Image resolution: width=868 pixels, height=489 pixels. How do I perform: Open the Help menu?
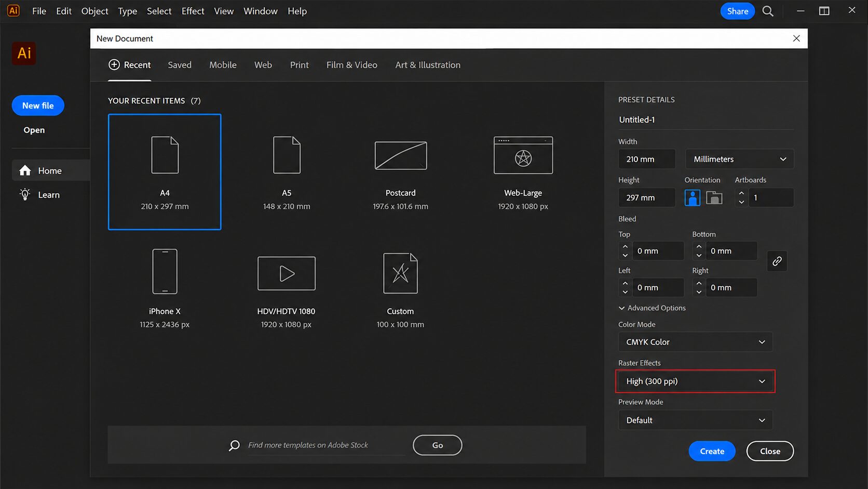coord(297,11)
